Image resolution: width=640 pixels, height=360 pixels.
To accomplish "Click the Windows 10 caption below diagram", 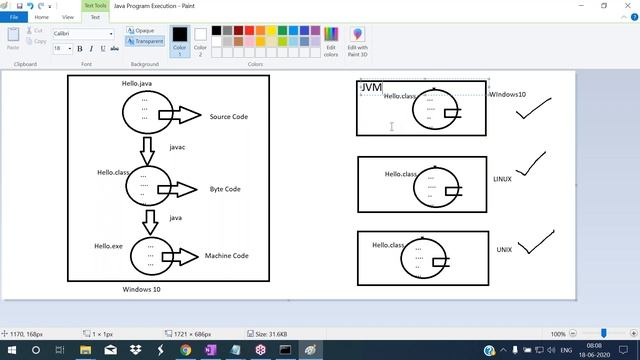I will pyautogui.click(x=141, y=289).
